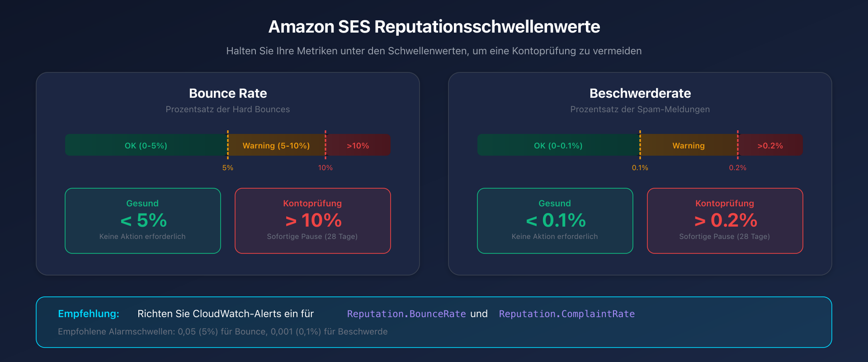Open the Reputation.ComplaintRate metric link
Image resolution: width=868 pixels, height=362 pixels.
pyautogui.click(x=567, y=314)
